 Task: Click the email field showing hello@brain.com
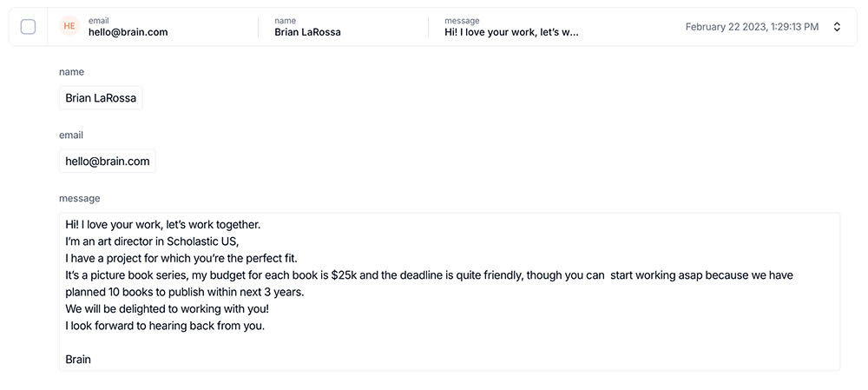point(108,161)
